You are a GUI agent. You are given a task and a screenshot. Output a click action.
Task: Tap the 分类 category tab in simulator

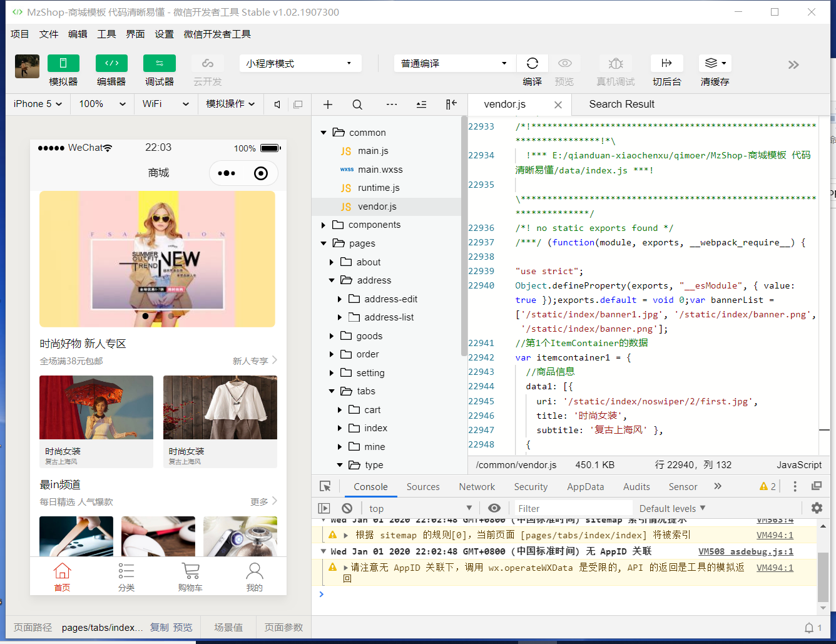(x=126, y=576)
